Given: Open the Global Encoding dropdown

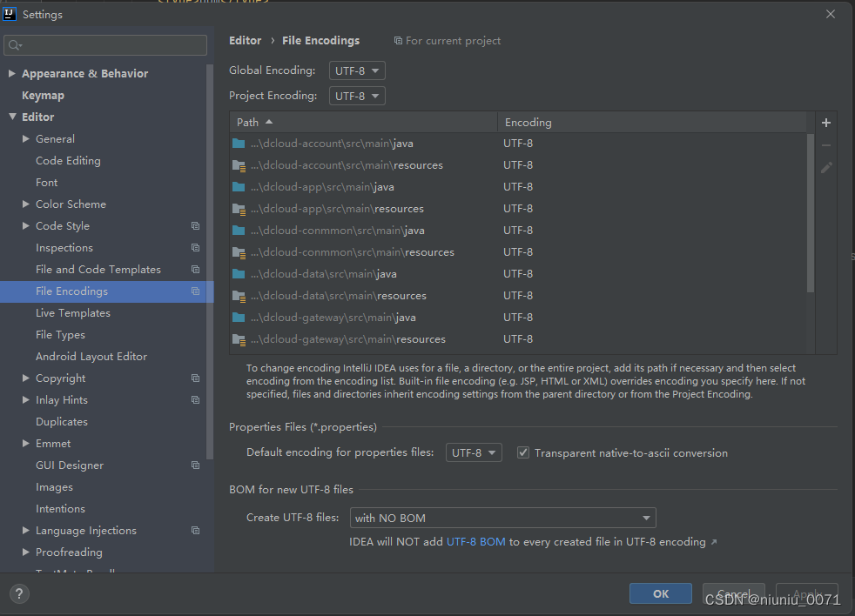Looking at the screenshot, I should [357, 70].
